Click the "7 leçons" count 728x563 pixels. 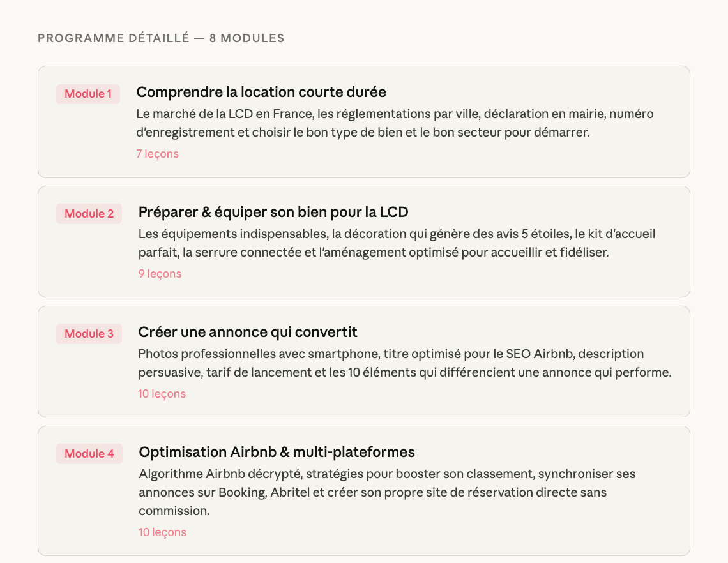157,154
